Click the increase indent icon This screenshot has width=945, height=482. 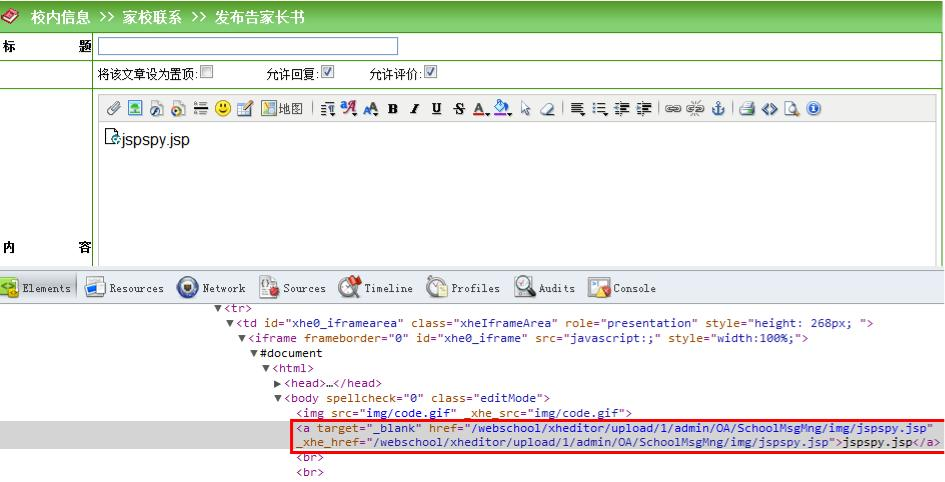coord(644,108)
